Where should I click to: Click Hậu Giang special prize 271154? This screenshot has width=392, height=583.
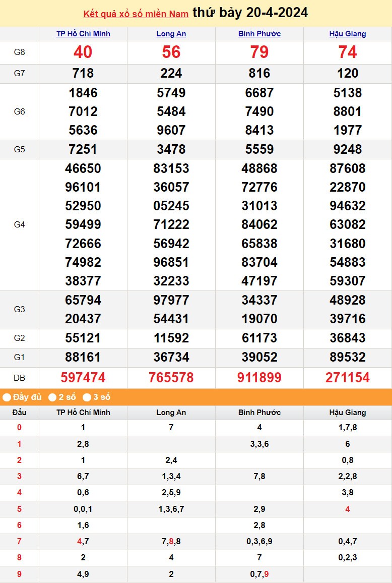(x=348, y=378)
